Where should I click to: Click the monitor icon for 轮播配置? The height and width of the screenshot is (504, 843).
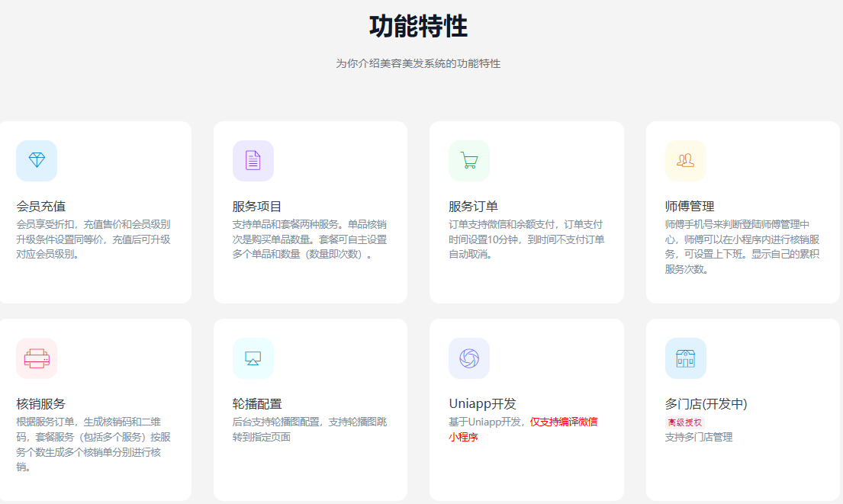coord(253,358)
